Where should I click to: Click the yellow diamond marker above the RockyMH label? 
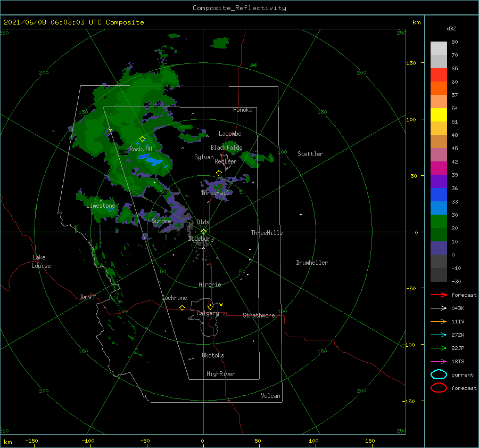[x=142, y=139]
